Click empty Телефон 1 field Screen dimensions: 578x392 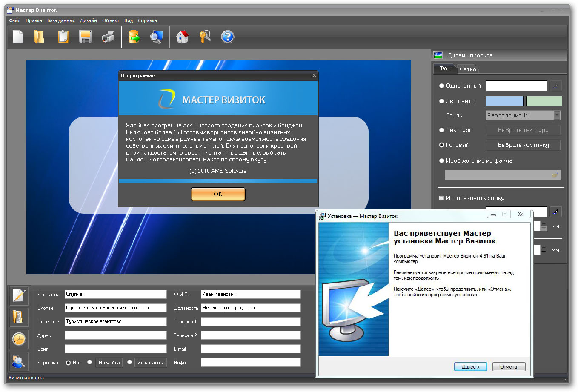tap(251, 322)
